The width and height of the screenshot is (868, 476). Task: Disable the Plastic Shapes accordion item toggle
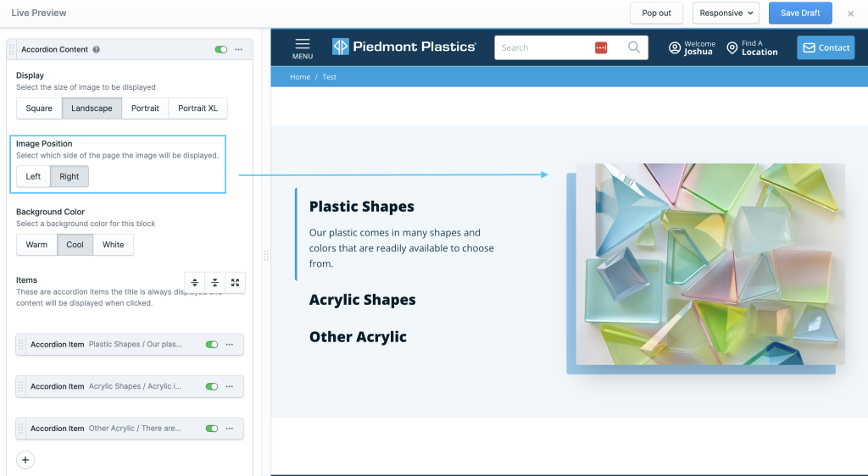pos(212,345)
